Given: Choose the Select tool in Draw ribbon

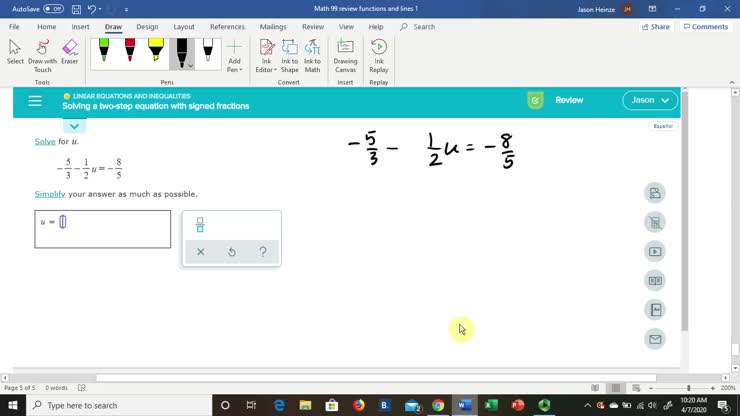Looking at the screenshot, I should click(15, 52).
